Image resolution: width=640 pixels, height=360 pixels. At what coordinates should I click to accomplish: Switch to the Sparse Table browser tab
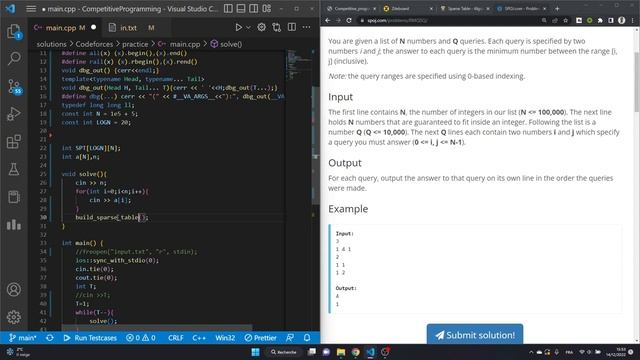click(x=464, y=8)
